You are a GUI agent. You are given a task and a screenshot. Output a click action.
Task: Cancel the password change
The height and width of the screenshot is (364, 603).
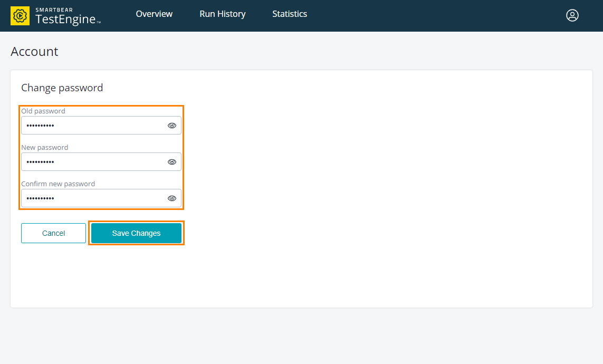click(x=53, y=233)
